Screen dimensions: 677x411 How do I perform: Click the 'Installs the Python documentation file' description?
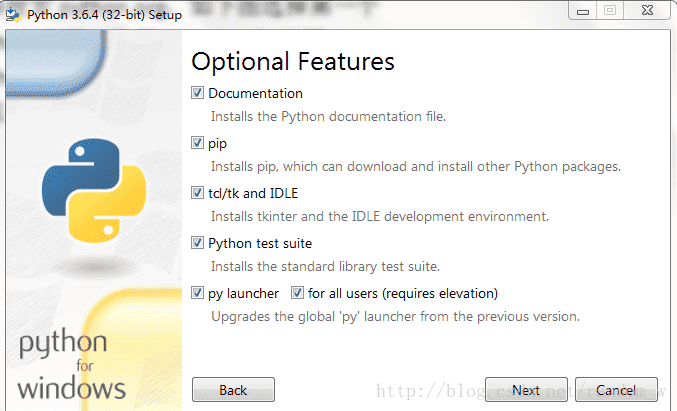point(328,116)
